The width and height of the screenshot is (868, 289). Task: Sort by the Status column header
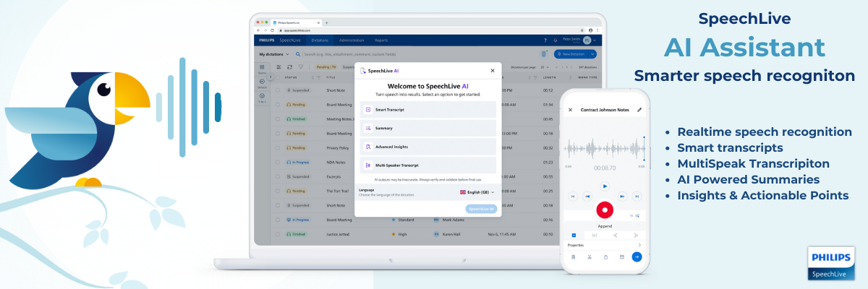click(291, 77)
